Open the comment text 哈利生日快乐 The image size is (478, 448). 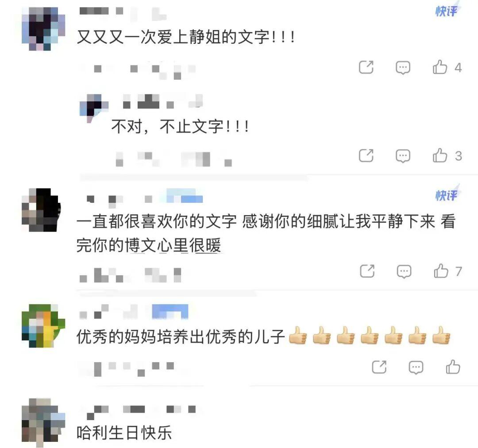tap(124, 433)
